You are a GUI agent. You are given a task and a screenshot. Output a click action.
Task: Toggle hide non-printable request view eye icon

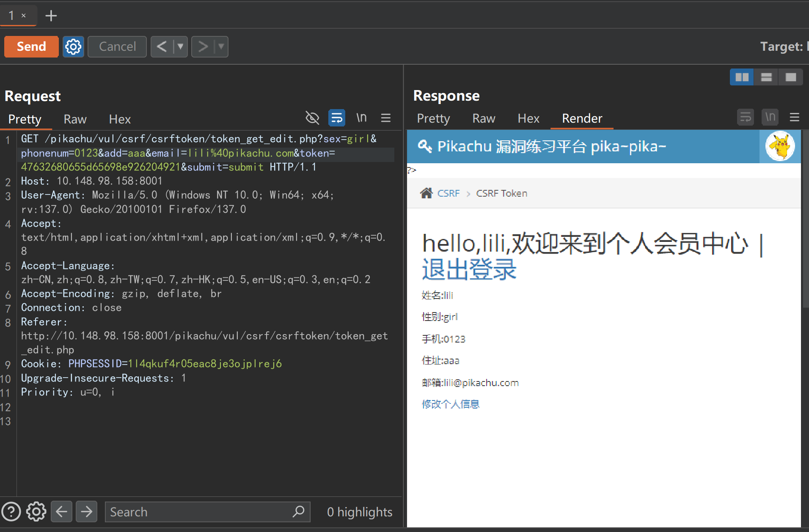(x=312, y=118)
